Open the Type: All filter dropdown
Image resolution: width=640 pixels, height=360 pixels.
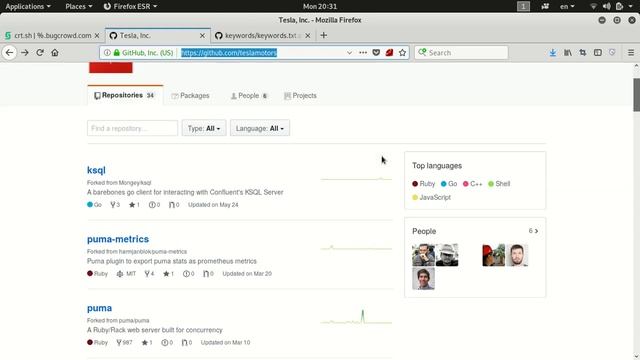[x=204, y=128]
